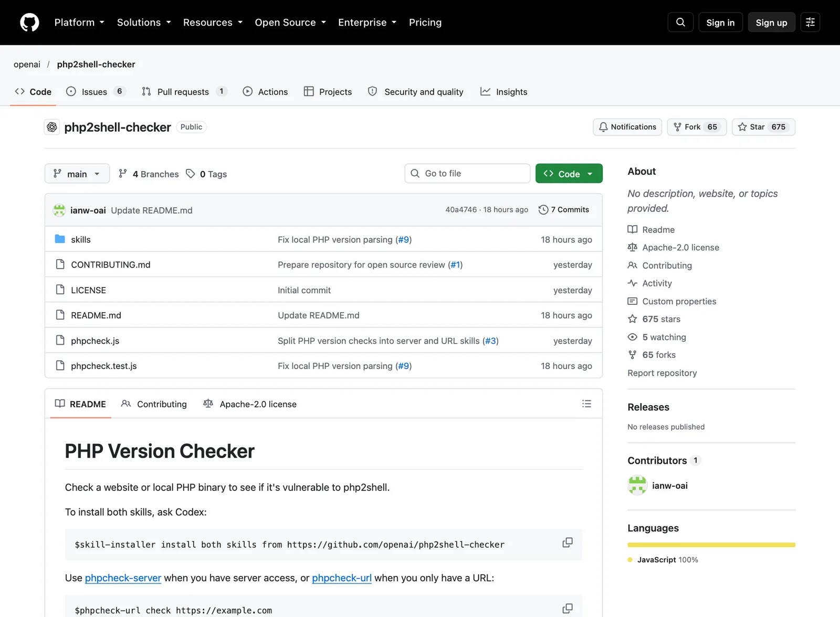Image resolution: width=840 pixels, height=617 pixels.
Task: Click Report repository link
Action: pyautogui.click(x=662, y=373)
